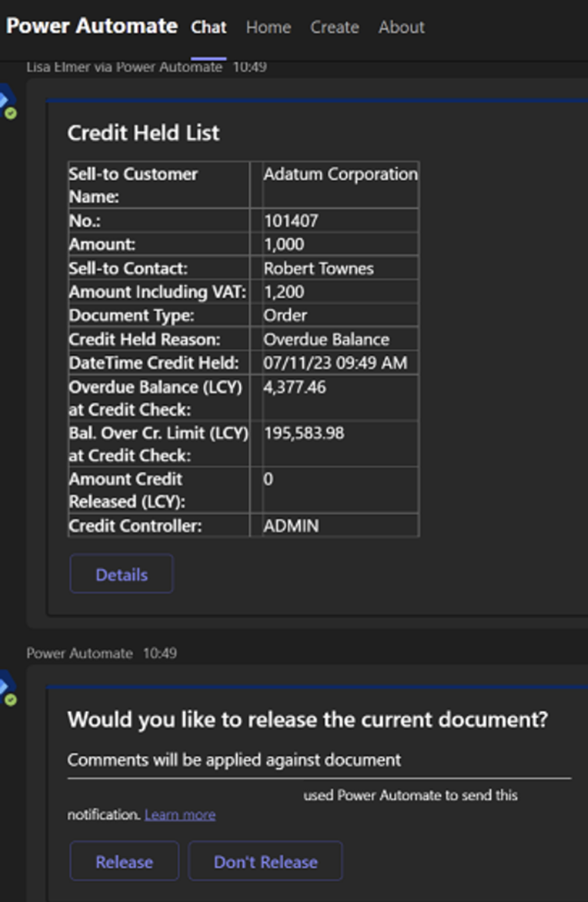Click the Power Automate app title
This screenshot has width=588, height=902.
coord(91,26)
